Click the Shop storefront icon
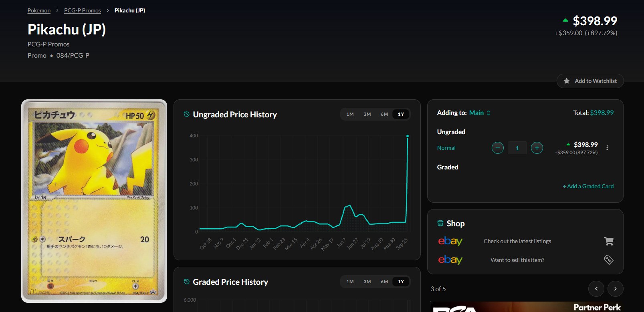This screenshot has height=312, width=644. click(x=440, y=223)
